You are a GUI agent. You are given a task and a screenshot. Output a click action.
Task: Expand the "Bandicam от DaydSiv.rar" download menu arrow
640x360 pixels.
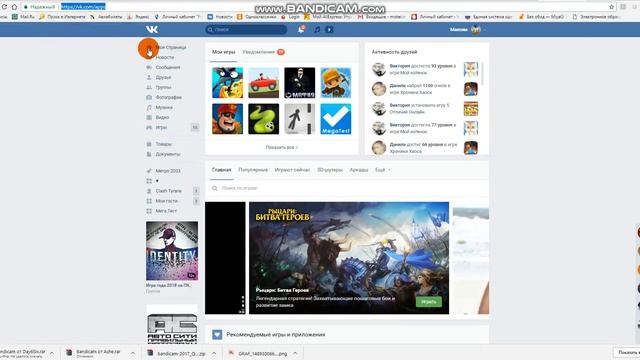(x=52, y=353)
